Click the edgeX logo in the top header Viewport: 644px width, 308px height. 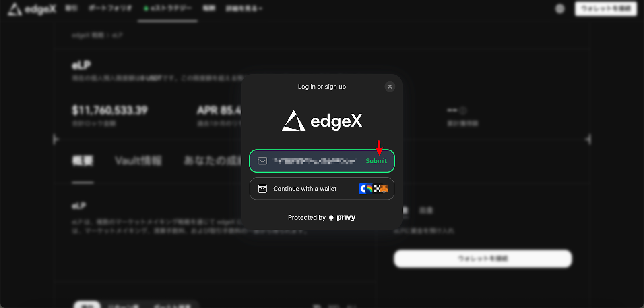tap(32, 9)
